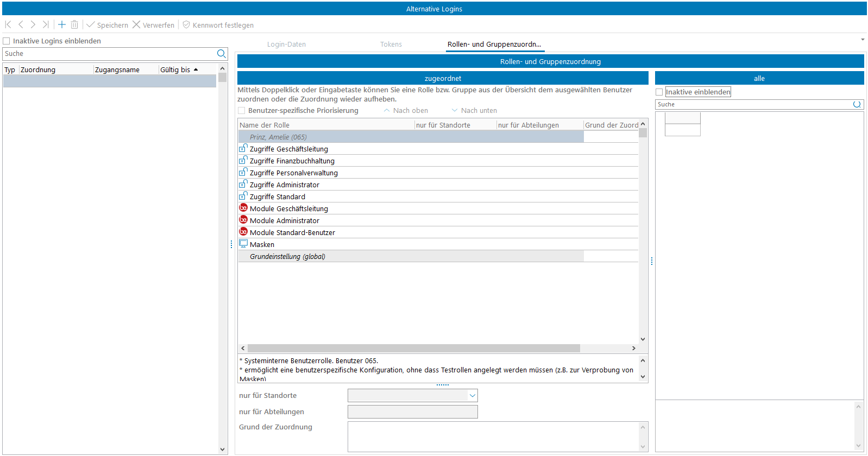The image size is (868, 456).
Task: Delete login using trash icon
Action: 74,24
